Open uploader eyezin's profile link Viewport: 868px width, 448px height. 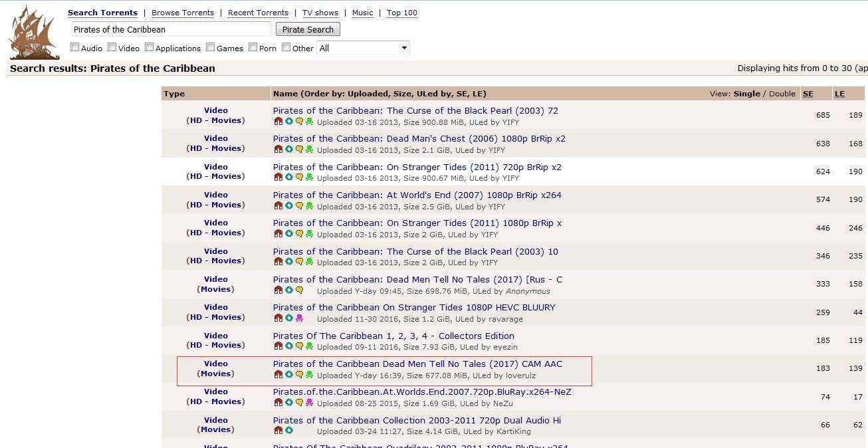pyautogui.click(x=504, y=347)
